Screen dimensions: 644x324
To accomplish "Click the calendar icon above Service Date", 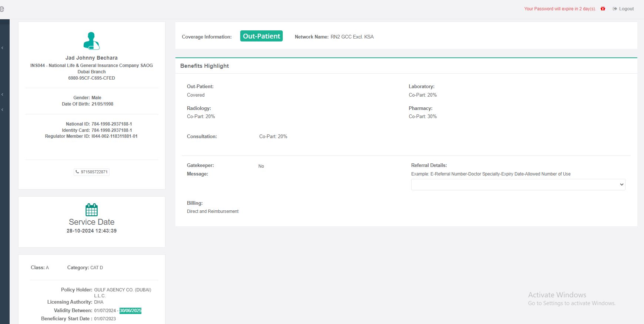I will click(x=91, y=210).
